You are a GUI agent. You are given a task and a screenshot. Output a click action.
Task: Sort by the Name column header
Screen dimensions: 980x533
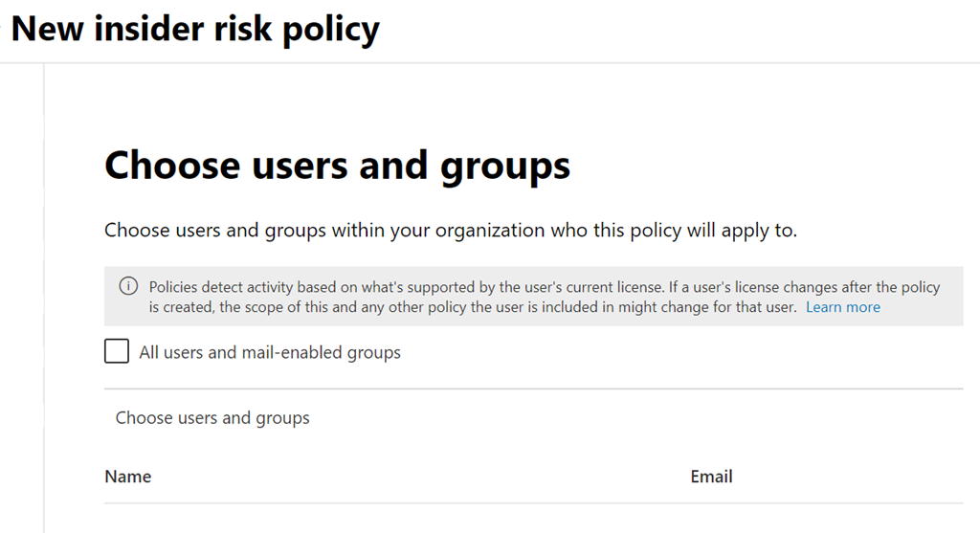(128, 477)
